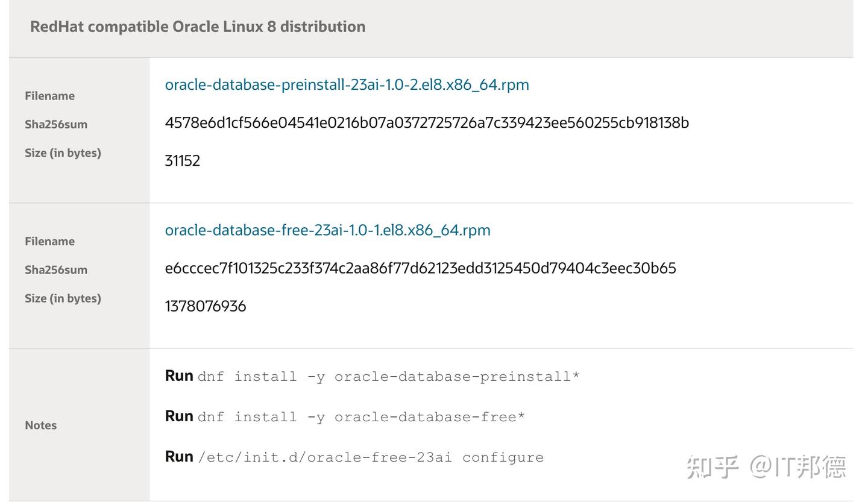This screenshot has width=868, height=502.
Task: Click the Size (in bytes) label for preinstall
Action: [x=63, y=153]
